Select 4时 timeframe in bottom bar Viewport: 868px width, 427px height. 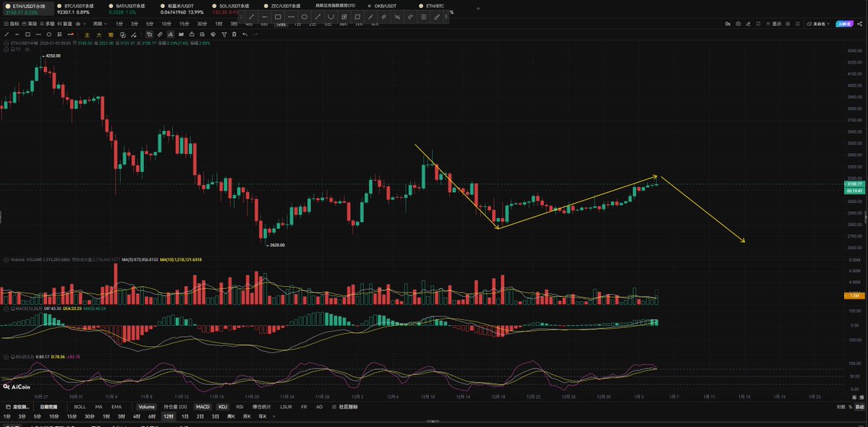[x=136, y=416]
